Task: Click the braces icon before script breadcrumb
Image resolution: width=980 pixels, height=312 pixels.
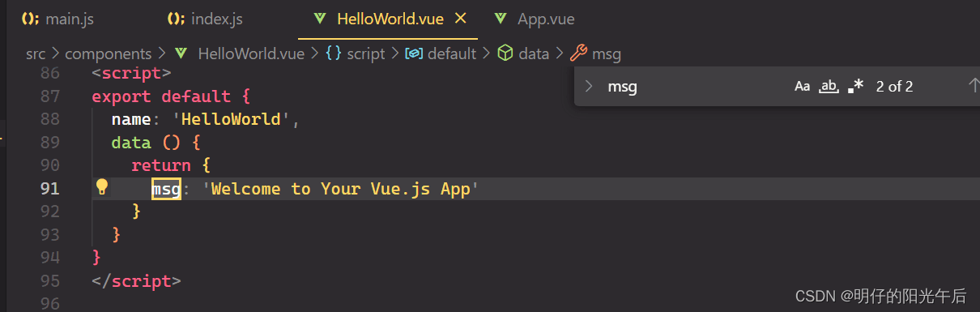Action: pos(333,53)
